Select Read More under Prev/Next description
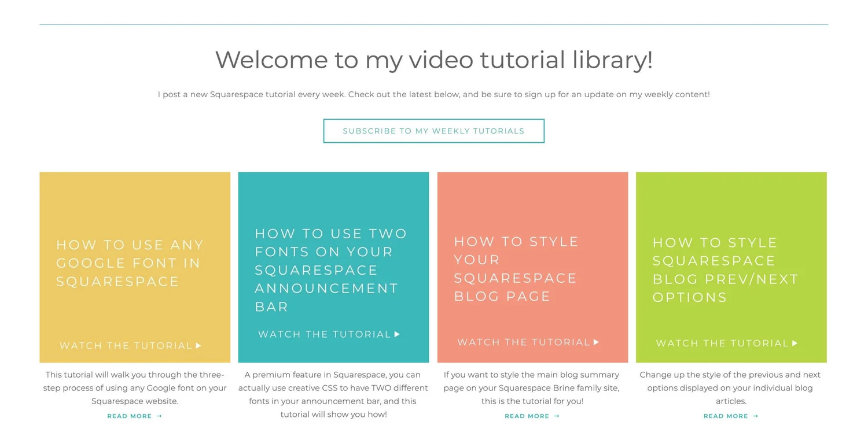868x425 pixels. tap(725, 416)
